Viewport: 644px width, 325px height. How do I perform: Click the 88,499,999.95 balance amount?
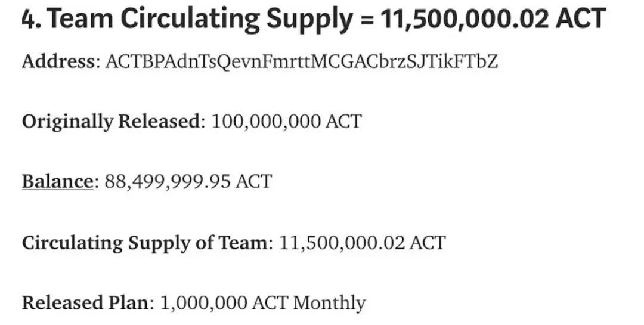[x=168, y=182]
